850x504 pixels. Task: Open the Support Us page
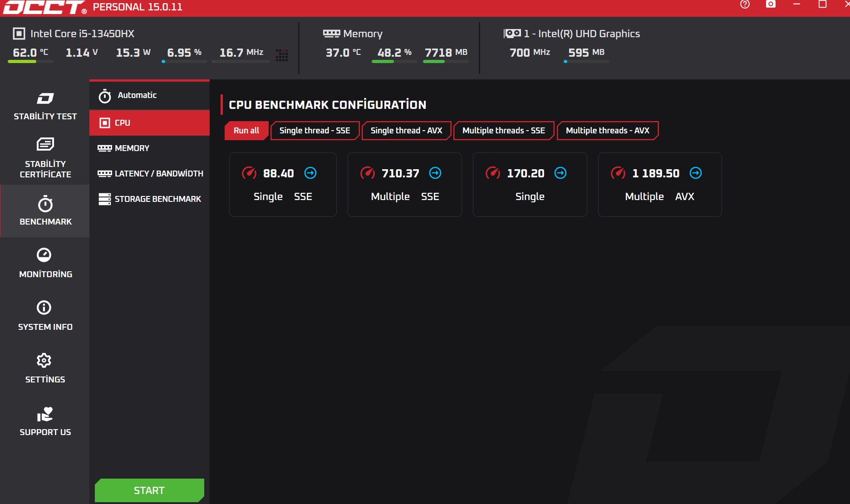45,421
